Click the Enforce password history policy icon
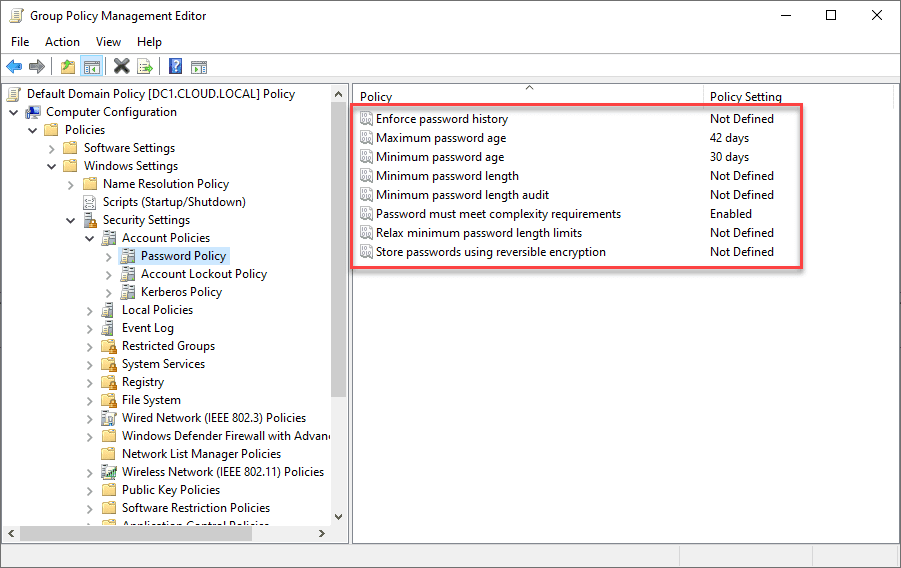901x568 pixels. [366, 119]
